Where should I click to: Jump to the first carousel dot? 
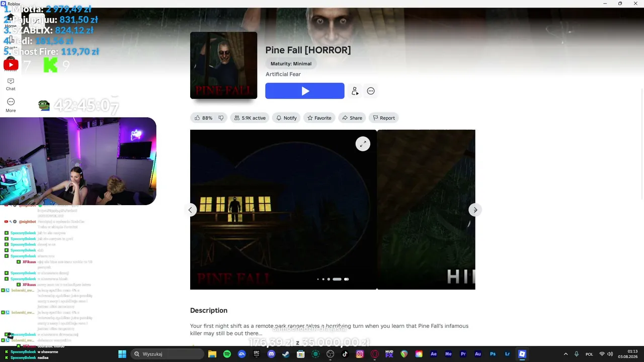pos(318,279)
